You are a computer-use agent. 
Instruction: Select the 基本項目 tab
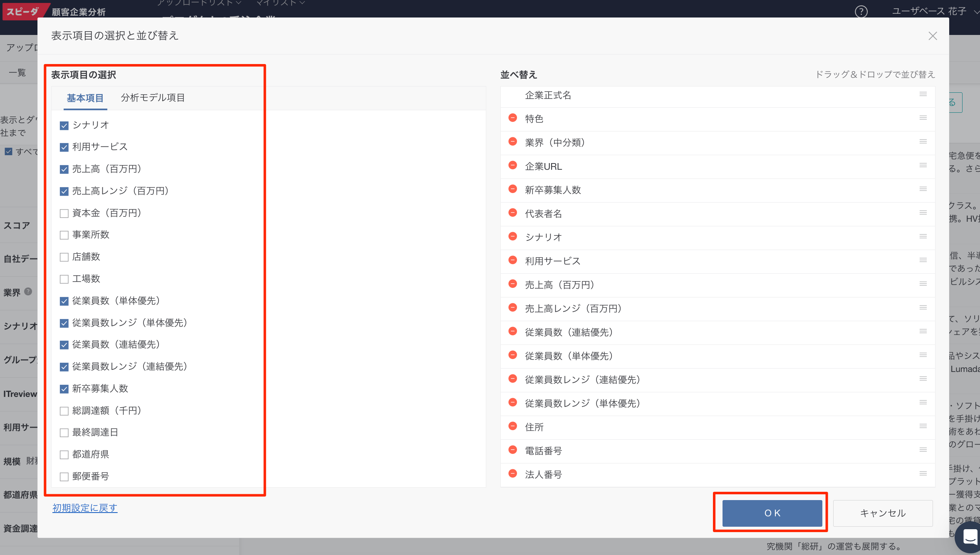pos(85,97)
